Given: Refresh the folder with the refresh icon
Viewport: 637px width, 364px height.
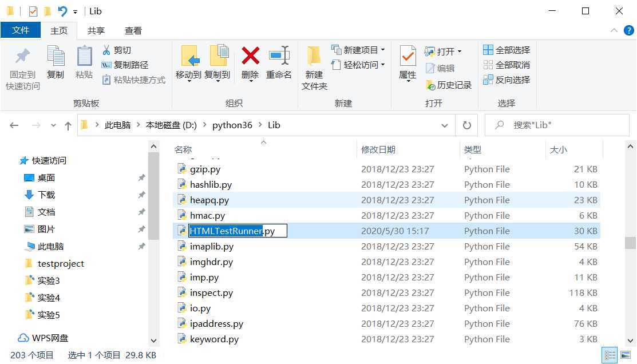Looking at the screenshot, I should pyautogui.click(x=467, y=125).
